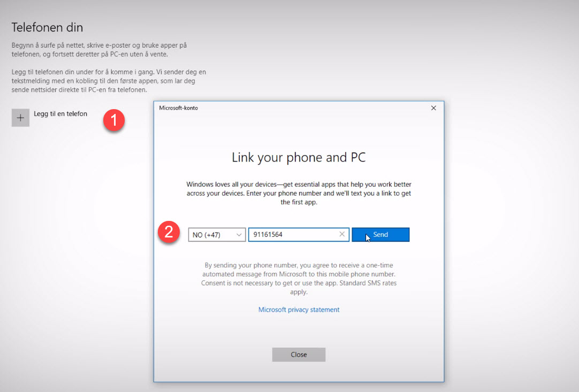579x392 pixels.
Task: Click the 'Microsoft-konto' dialog title
Action: click(178, 108)
